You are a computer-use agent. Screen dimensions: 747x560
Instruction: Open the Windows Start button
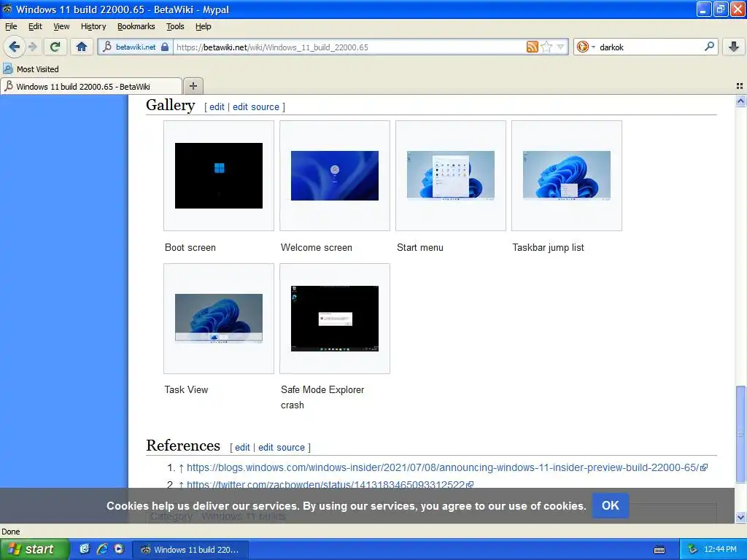pos(34,549)
